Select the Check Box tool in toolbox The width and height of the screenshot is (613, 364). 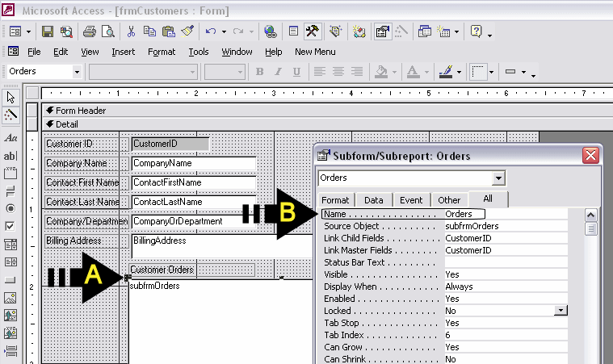(10, 226)
